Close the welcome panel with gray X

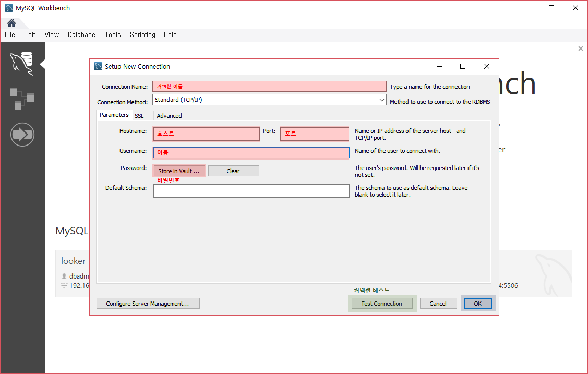581,49
